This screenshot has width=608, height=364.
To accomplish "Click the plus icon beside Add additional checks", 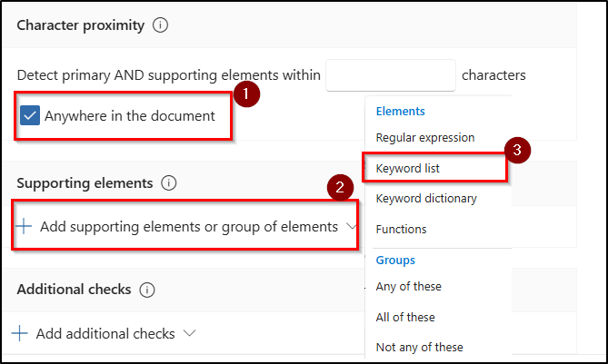I will pyautogui.click(x=20, y=333).
